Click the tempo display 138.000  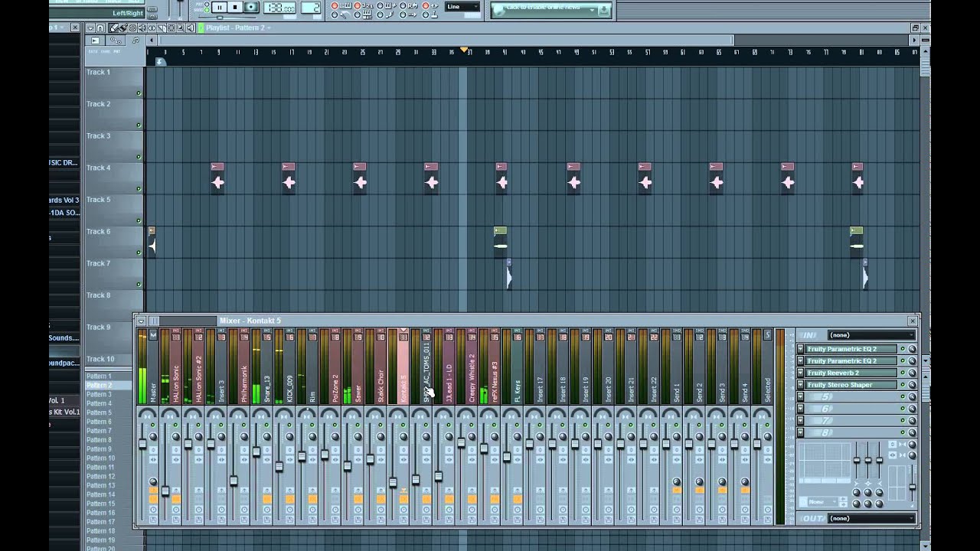(279, 7)
